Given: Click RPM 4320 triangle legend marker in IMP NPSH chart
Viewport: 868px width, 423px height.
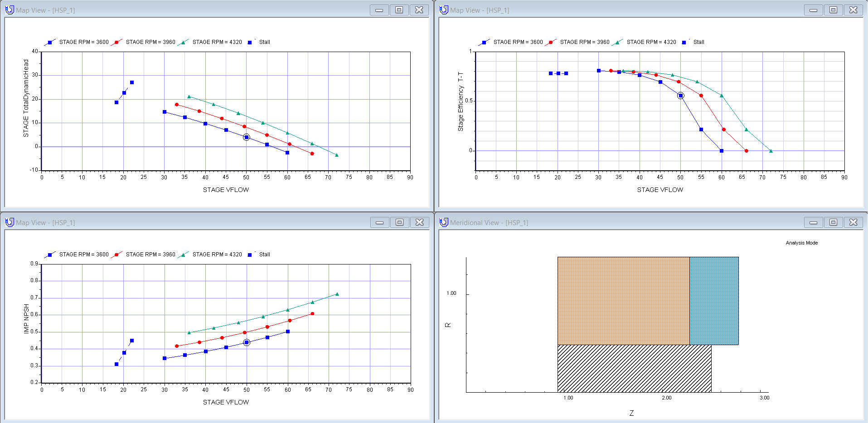Looking at the screenshot, I should [x=183, y=255].
